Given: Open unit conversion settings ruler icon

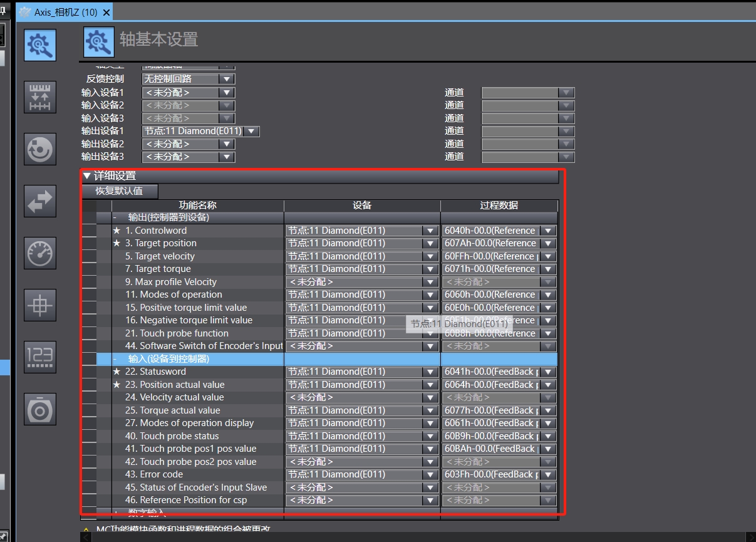Looking at the screenshot, I should [40, 97].
